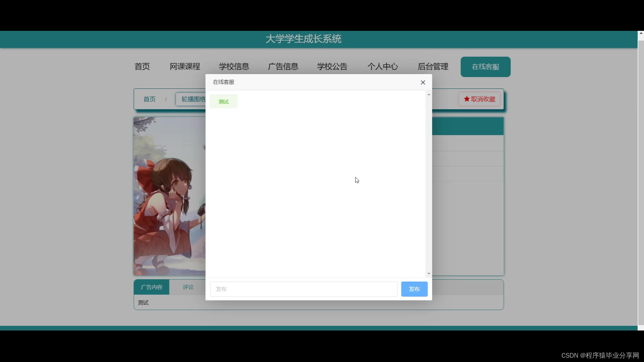Click the 测试 chat message bubble
Image resolution: width=644 pixels, height=362 pixels.
pos(223,102)
